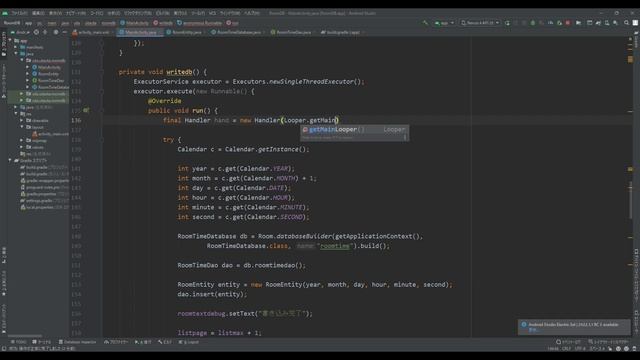
Task: Click the toolbar icon just left of Search
Action: (x=616, y=23)
